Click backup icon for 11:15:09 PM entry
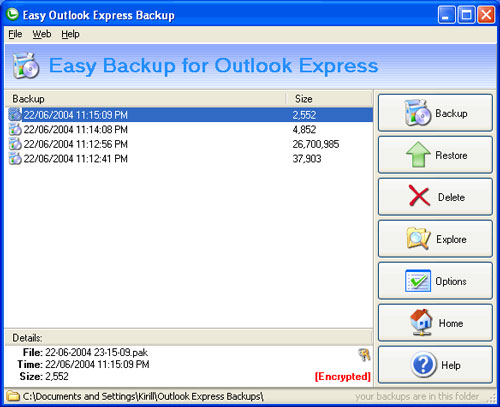This screenshot has height=407, width=500. point(15,115)
